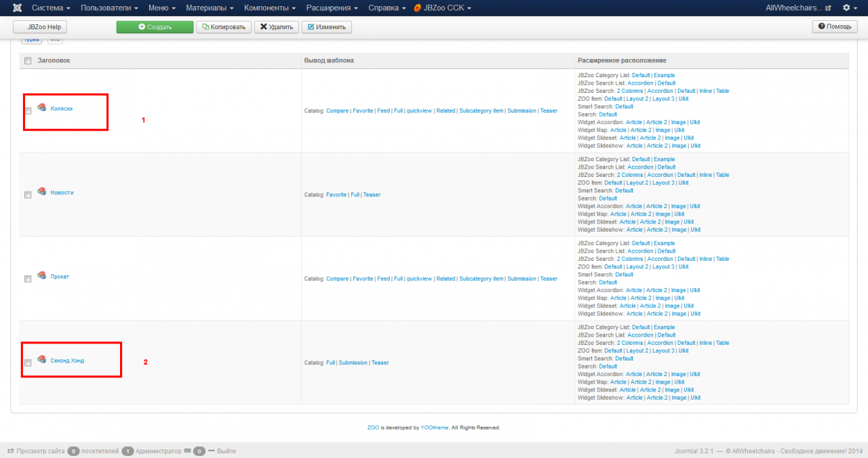
Task: Click the Удалить button
Action: (276, 27)
